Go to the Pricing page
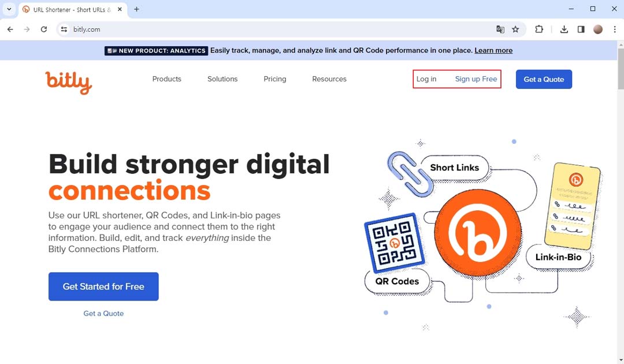Image resolution: width=624 pixels, height=364 pixels. pyautogui.click(x=274, y=79)
